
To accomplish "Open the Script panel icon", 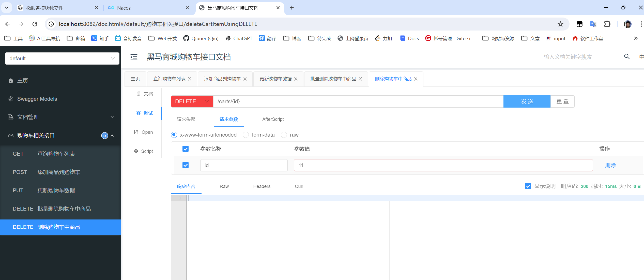I will [x=136, y=151].
